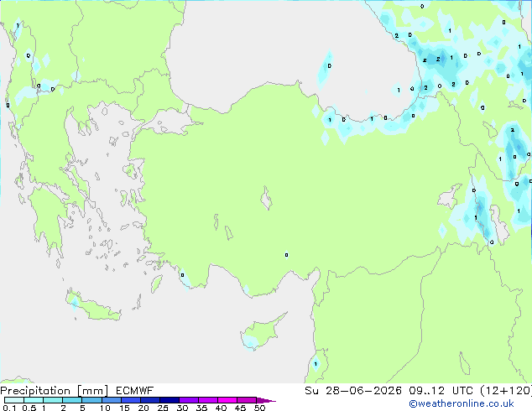The image size is (532, 411).
Task: Pick the 25 to 30 mm dark blue swatch
Action: [170, 400]
